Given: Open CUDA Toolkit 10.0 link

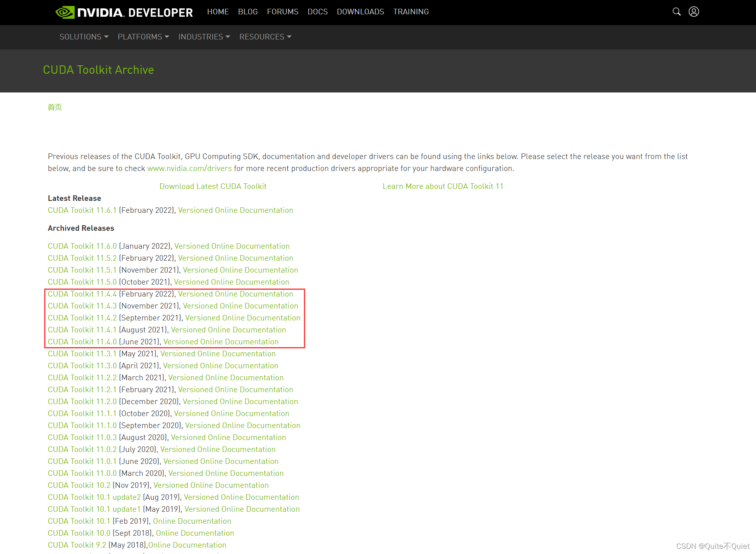Looking at the screenshot, I should tap(79, 533).
